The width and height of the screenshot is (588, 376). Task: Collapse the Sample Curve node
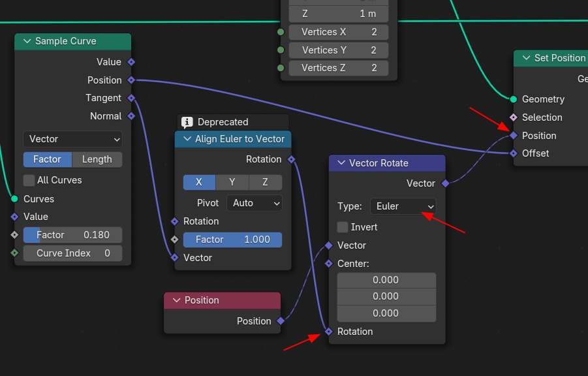pyautogui.click(x=27, y=41)
